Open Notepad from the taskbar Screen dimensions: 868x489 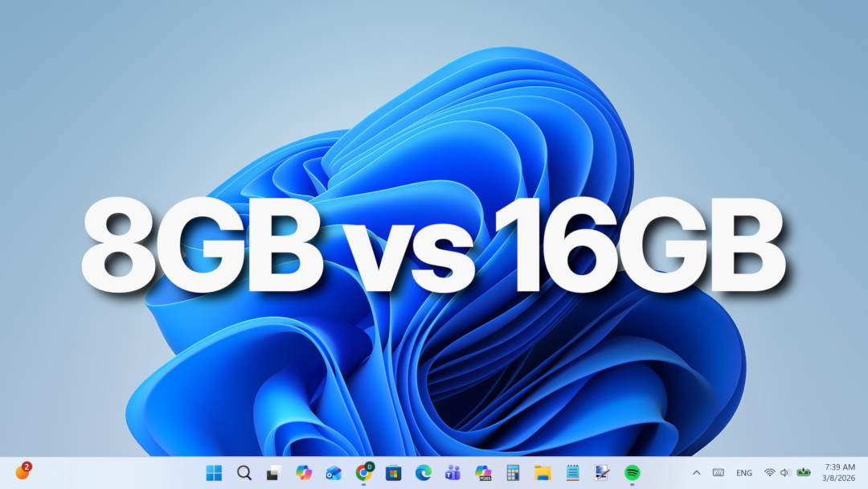pos(572,473)
